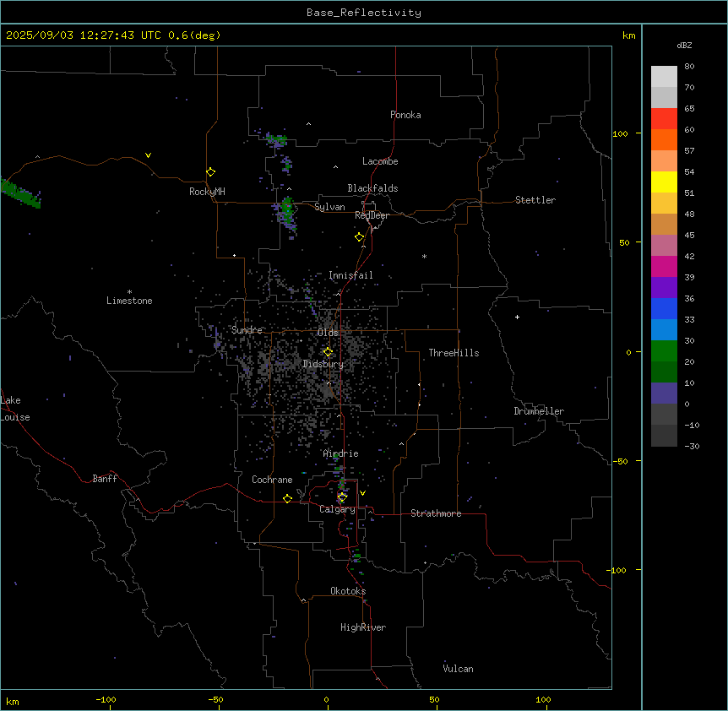This screenshot has width=728, height=711.
Task: Click the Didsbury town label
Action: [323, 364]
